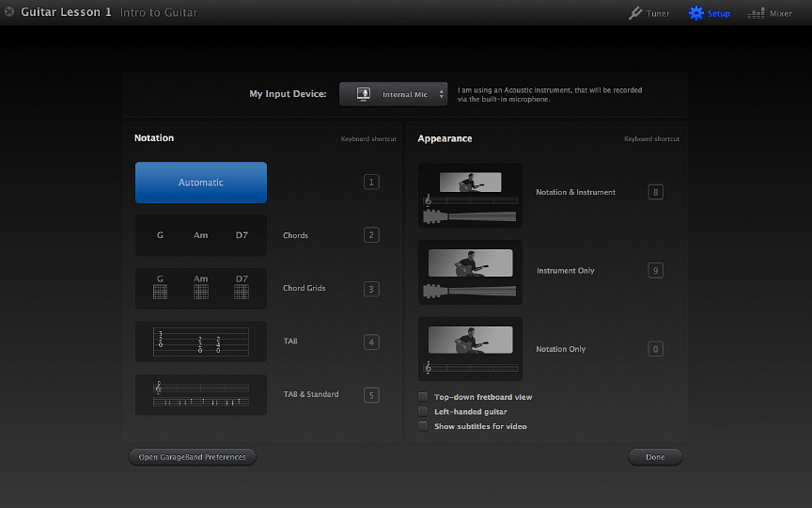The width and height of the screenshot is (812, 508).
Task: Click the Notation section heading
Action: click(154, 138)
